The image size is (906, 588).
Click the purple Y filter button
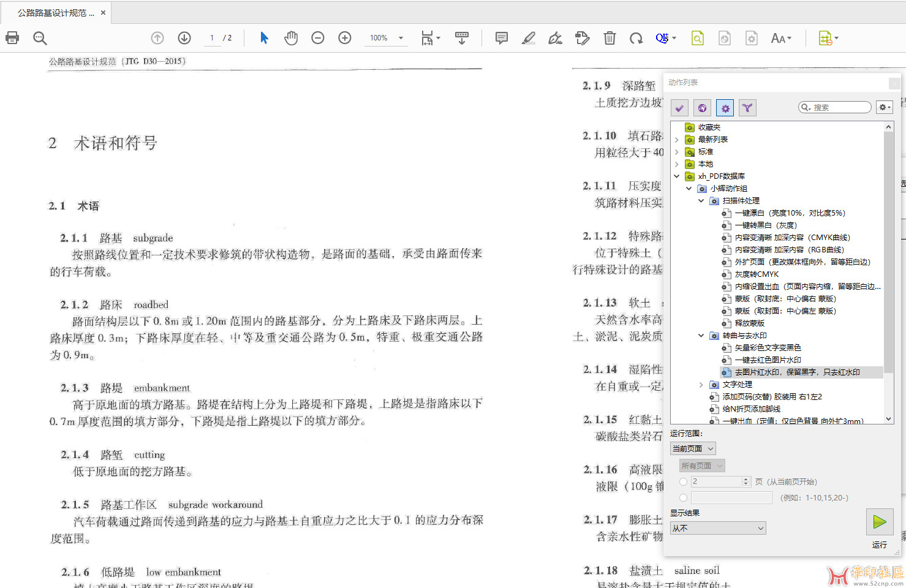pos(747,108)
